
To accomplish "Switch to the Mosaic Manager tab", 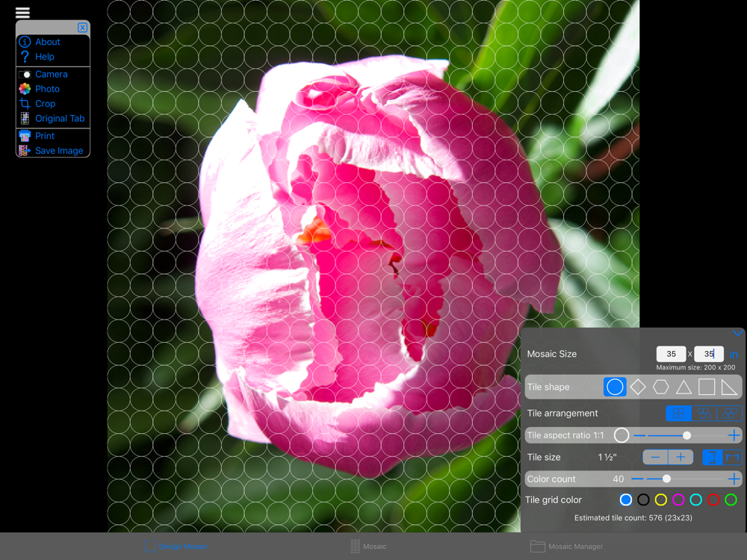I will pyautogui.click(x=566, y=547).
